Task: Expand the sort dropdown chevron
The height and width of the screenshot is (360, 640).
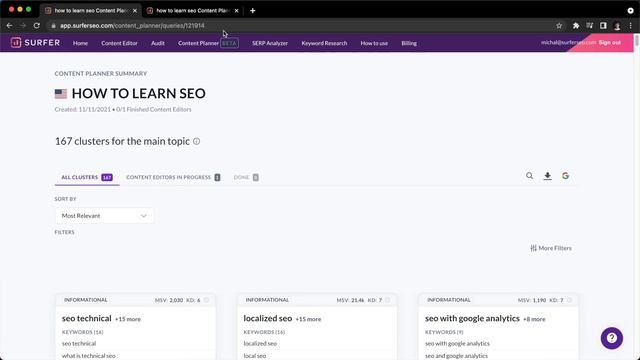Action: [144, 216]
